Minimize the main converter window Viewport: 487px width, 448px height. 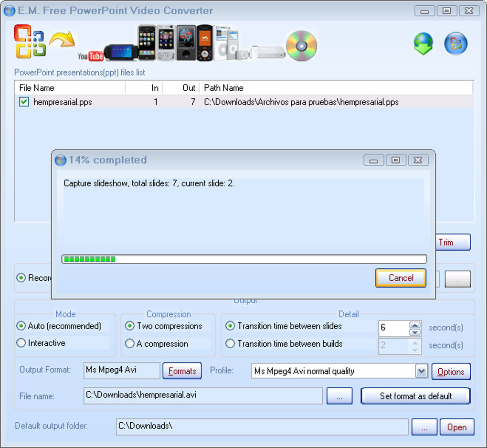click(x=424, y=11)
